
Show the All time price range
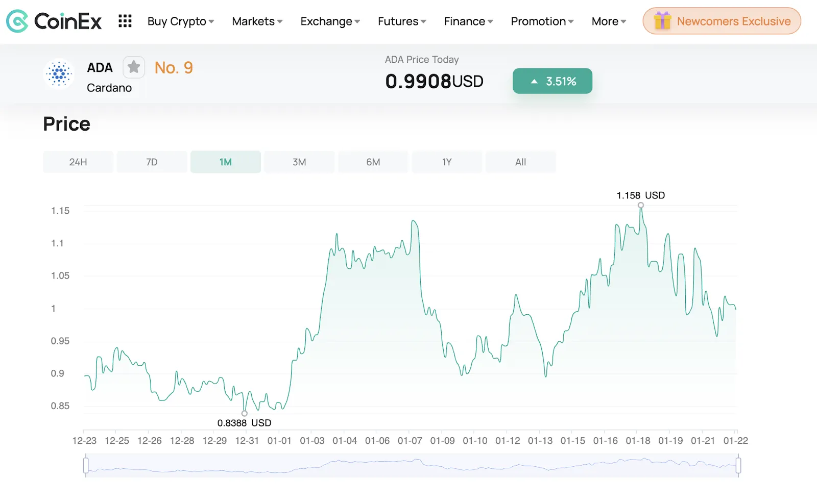(521, 162)
